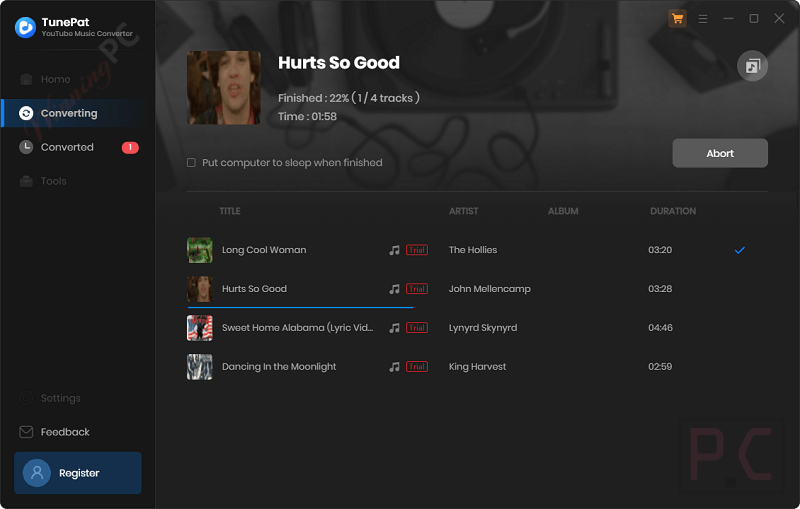The height and width of the screenshot is (509, 800).
Task: Open the Converting tab in sidebar
Action: [69, 113]
